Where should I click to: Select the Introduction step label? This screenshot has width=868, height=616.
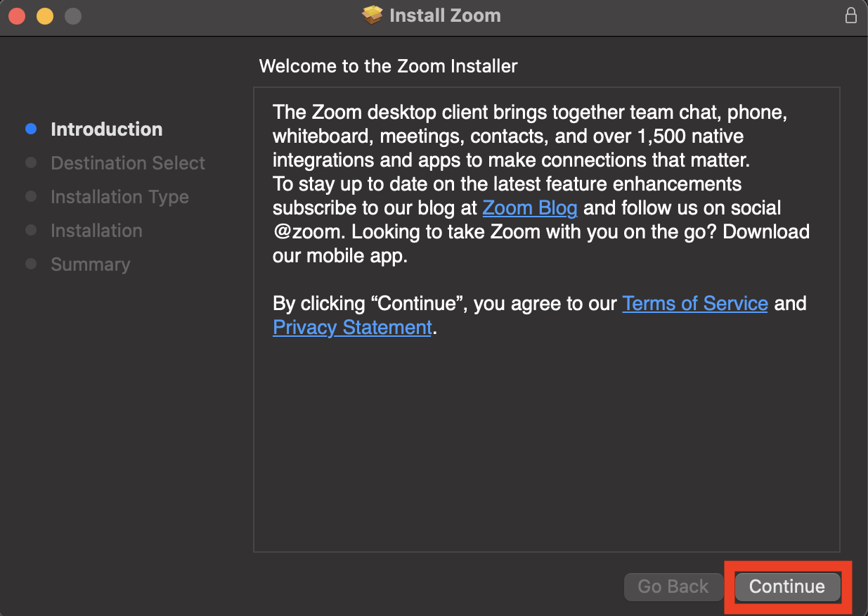(x=107, y=129)
